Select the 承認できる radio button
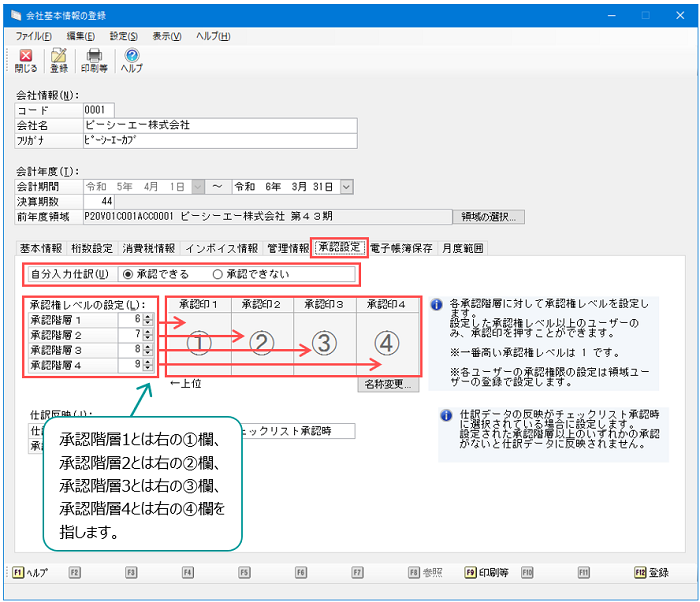Image resolution: width=700 pixels, height=602 pixels. 127,274
